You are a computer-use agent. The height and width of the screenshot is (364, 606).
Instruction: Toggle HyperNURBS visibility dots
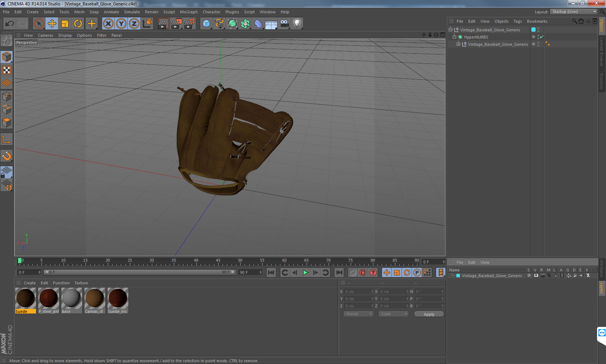point(539,37)
